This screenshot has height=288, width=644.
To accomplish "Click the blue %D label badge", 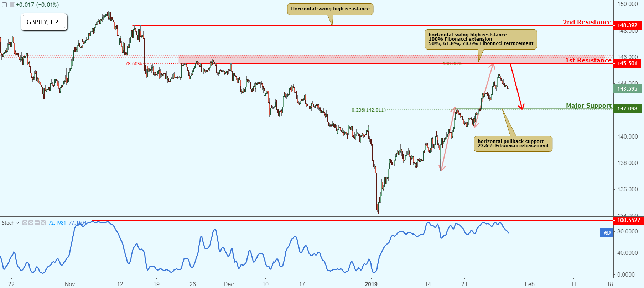I will pyautogui.click(x=607, y=233).
